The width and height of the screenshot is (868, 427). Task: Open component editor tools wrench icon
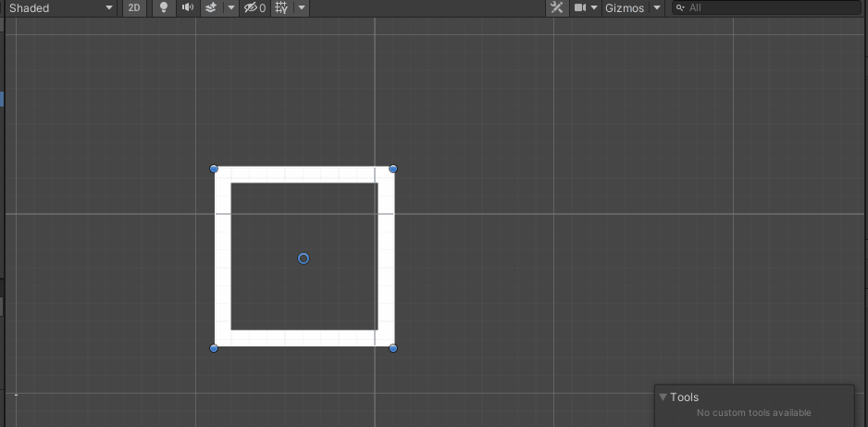click(557, 7)
